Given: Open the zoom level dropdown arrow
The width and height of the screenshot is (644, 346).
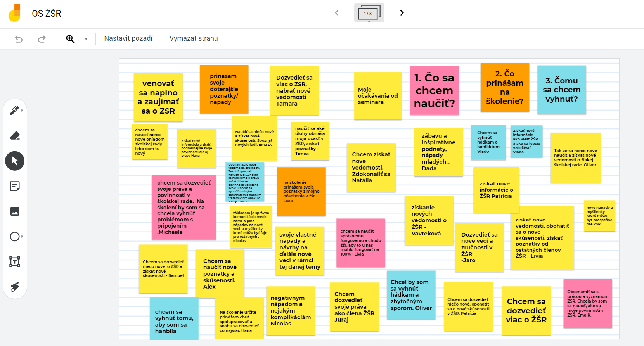Looking at the screenshot, I should 86,39.
